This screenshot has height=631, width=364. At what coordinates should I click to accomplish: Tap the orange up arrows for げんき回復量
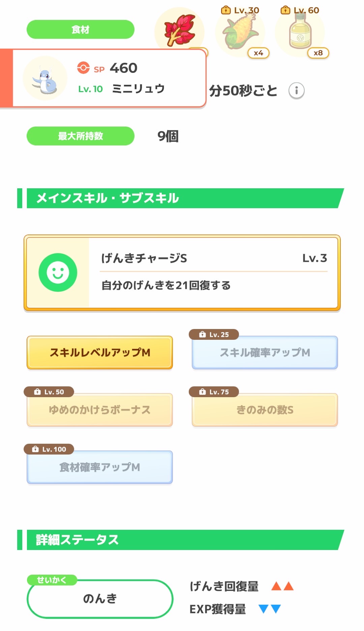point(282,586)
